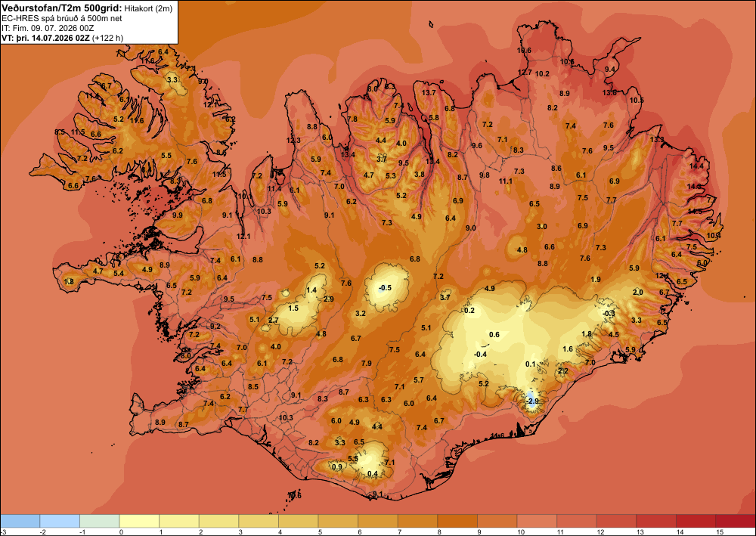Click the 9.8 temperature value

pyautogui.click(x=484, y=175)
